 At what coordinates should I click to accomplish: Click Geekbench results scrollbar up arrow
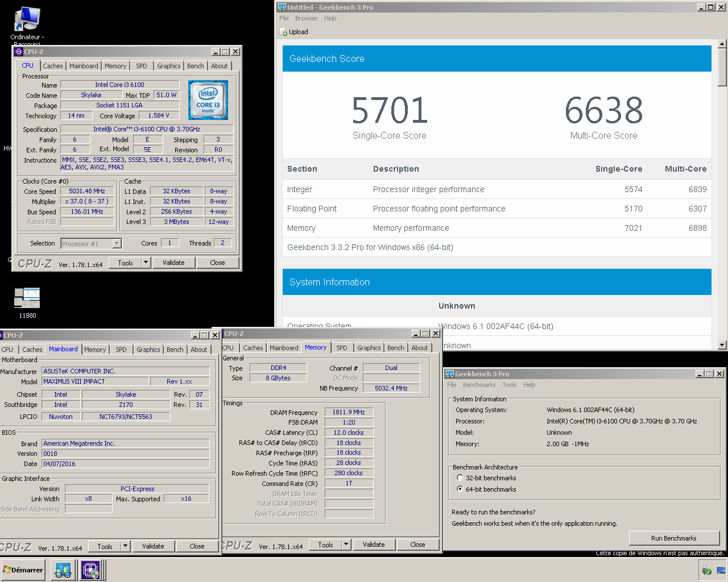pyautogui.click(x=722, y=44)
